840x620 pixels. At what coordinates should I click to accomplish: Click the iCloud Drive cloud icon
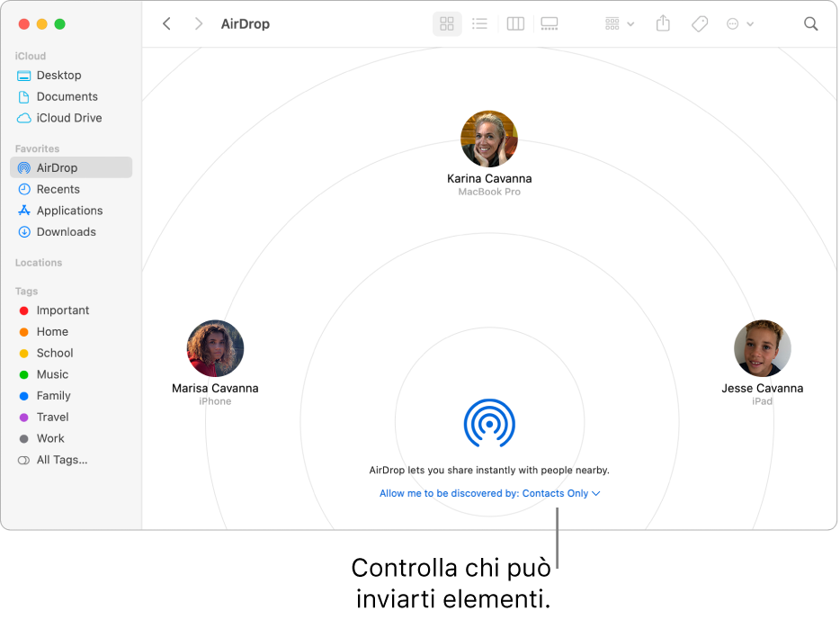(x=24, y=118)
